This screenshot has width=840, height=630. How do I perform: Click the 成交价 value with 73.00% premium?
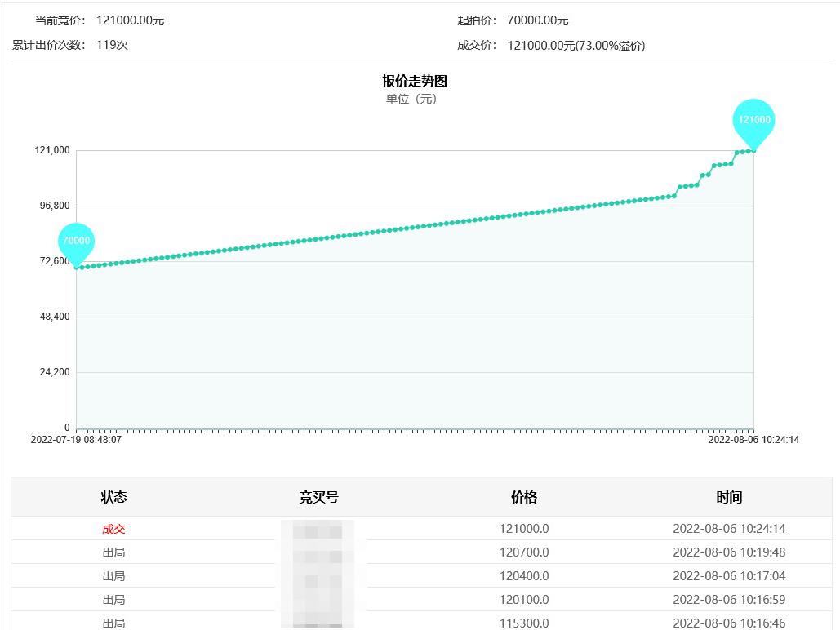click(x=576, y=46)
